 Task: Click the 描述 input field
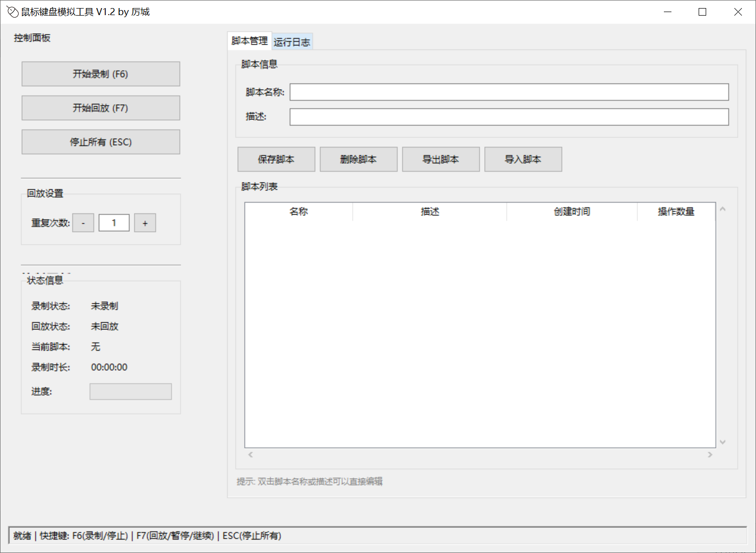pyautogui.click(x=509, y=117)
